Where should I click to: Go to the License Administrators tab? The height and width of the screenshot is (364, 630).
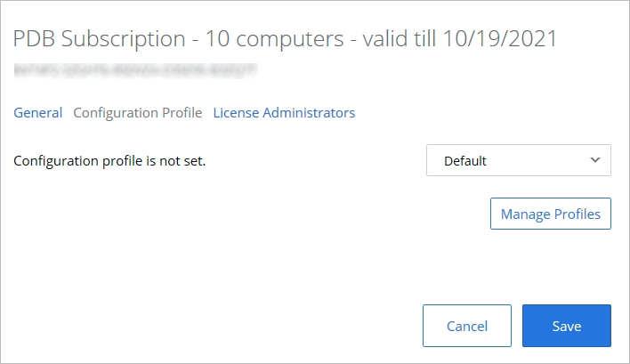coord(284,113)
